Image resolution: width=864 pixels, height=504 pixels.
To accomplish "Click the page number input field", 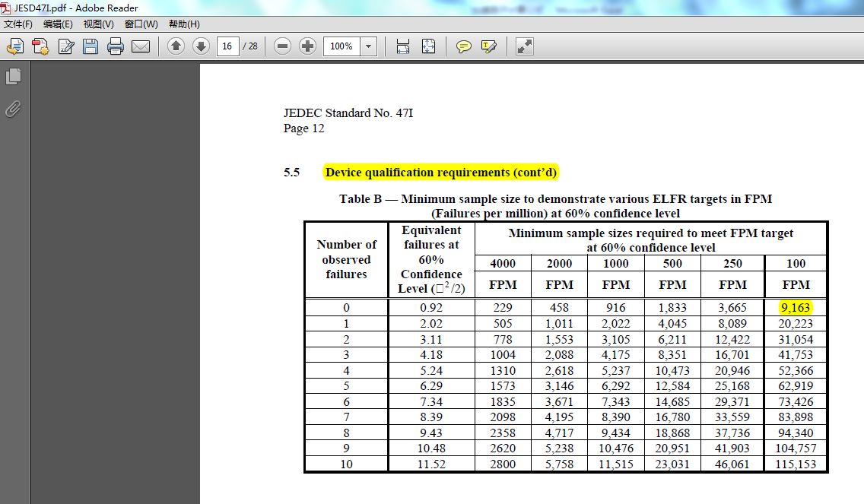I will (227, 46).
